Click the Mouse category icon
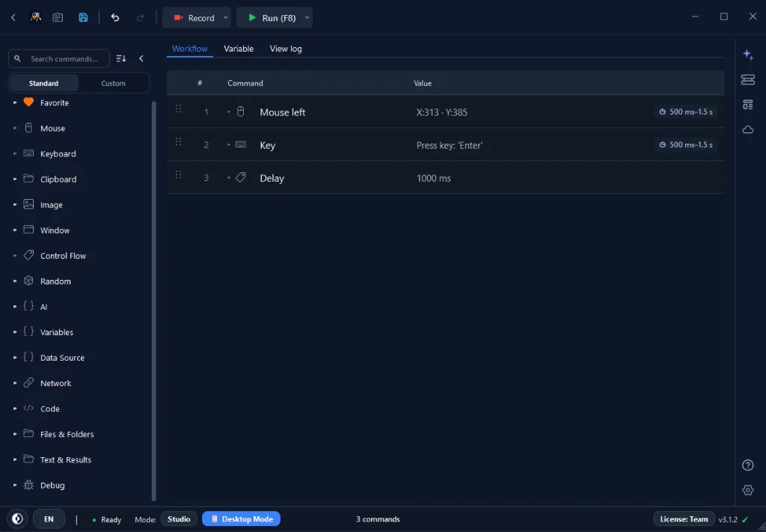The width and height of the screenshot is (766, 532). click(29, 128)
